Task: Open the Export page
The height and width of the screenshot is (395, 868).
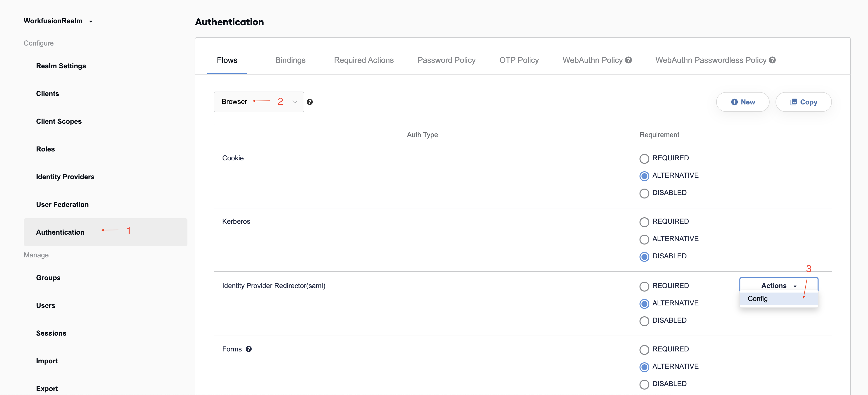Action: point(47,388)
